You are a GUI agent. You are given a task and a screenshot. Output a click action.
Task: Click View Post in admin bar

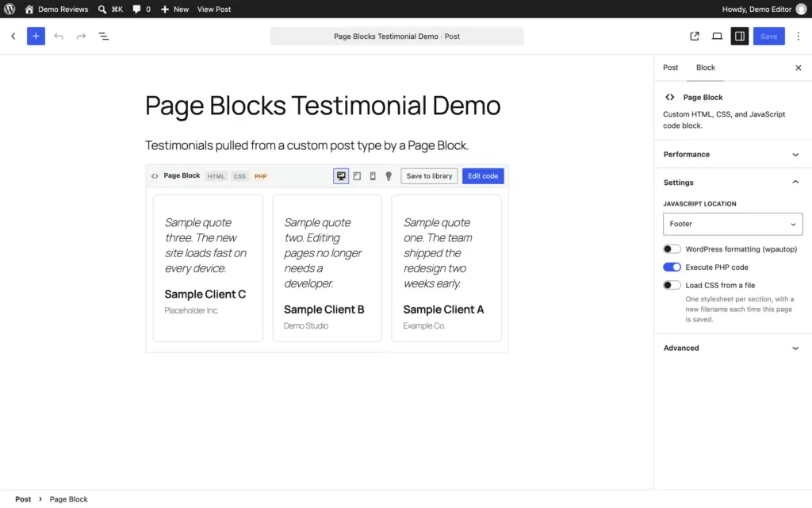click(x=214, y=9)
